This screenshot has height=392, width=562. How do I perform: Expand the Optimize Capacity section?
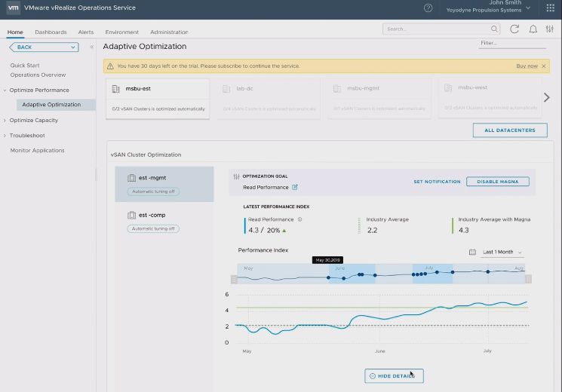tap(5, 121)
